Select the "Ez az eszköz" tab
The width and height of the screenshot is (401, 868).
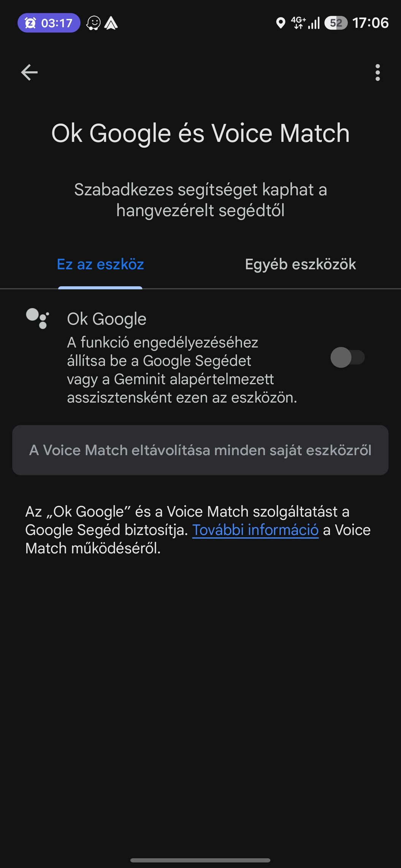tap(100, 264)
